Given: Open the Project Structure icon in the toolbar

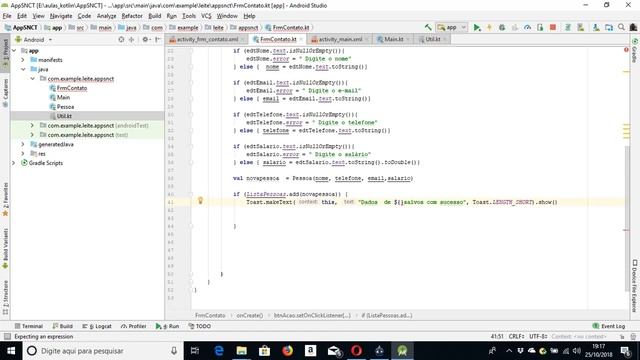Looking at the screenshot, I should (x=609, y=27).
